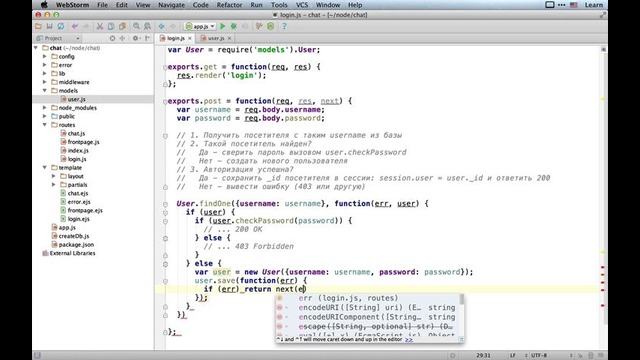
Task: Open frontpage.js in routes folder
Action: click(83, 142)
